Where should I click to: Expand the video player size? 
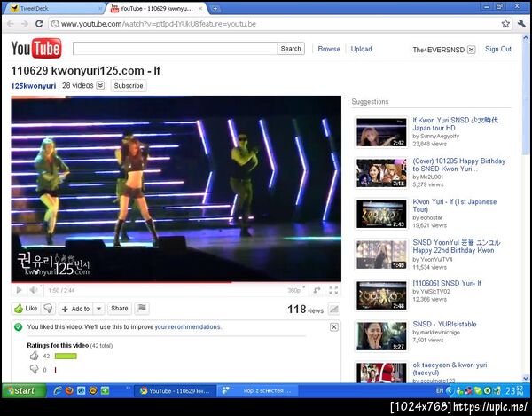click(x=317, y=290)
